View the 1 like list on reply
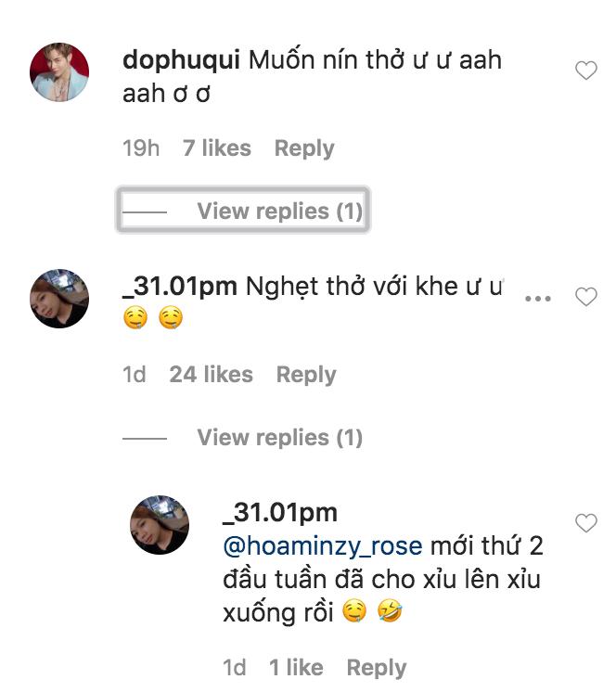Viewport: 616px width, 692px height. click(x=296, y=667)
